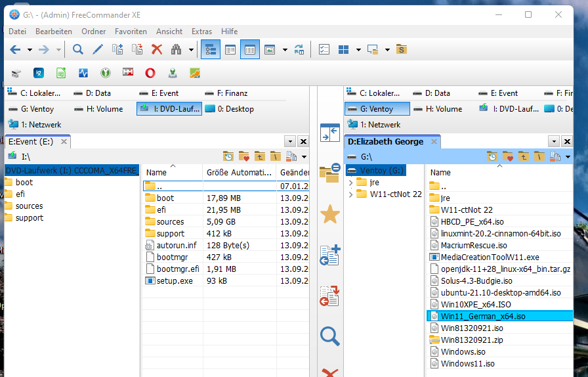Open left address bar dropdown arrow
The width and height of the screenshot is (588, 377).
pos(304,157)
